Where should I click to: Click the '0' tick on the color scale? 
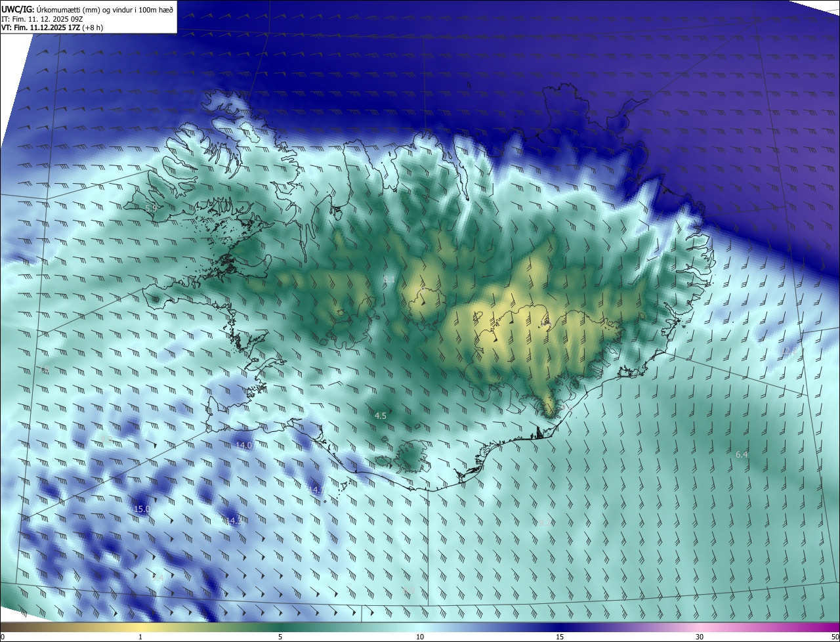[3, 637]
